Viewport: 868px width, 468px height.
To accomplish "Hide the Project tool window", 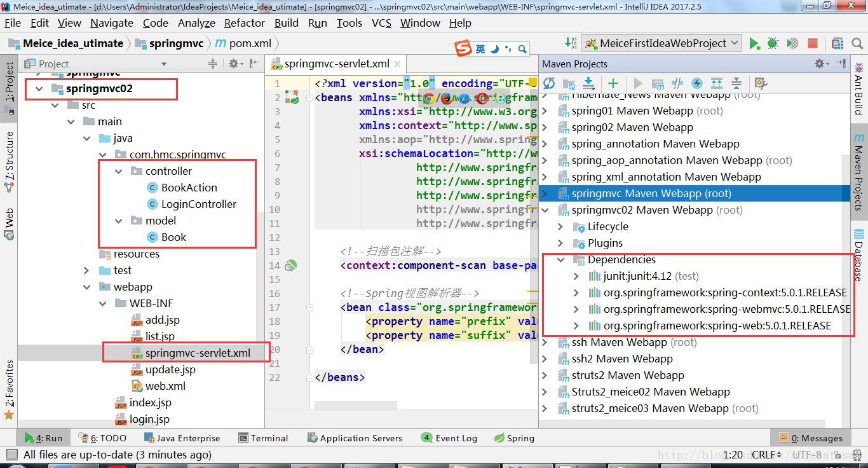I will pos(255,64).
